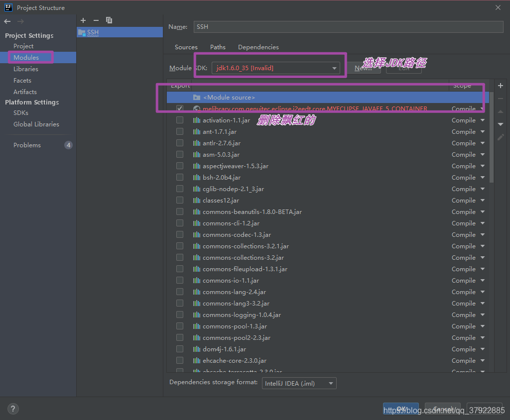The height and width of the screenshot is (420, 510).
Task: Go forward with the right arrow icon
Action: tap(20, 21)
